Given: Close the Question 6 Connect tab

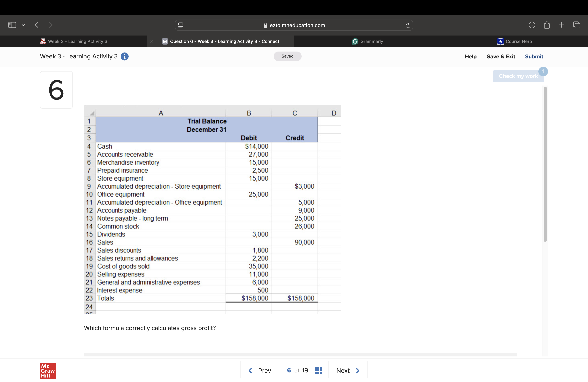Looking at the screenshot, I should click(152, 42).
